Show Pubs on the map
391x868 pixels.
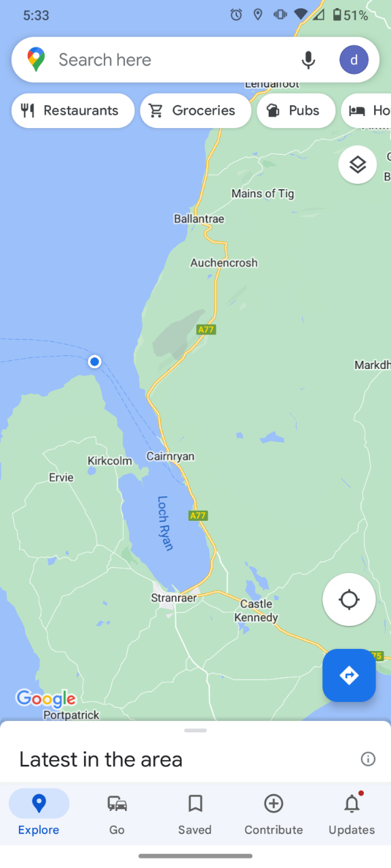pyautogui.click(x=296, y=111)
